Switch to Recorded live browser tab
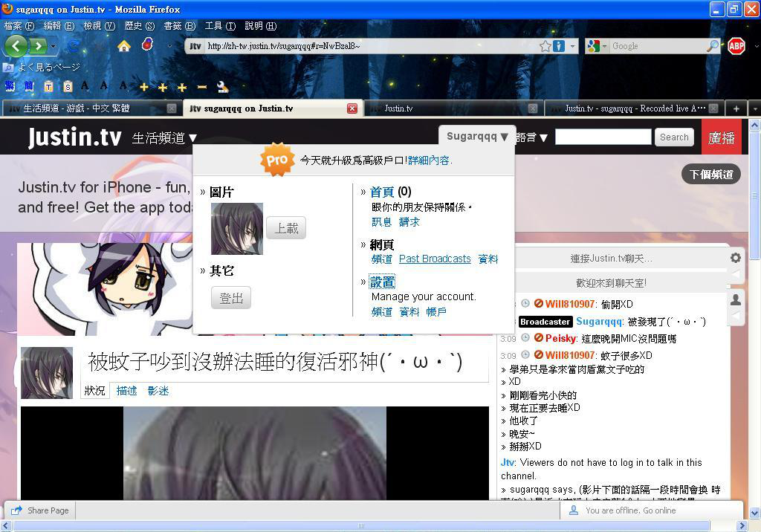Viewport: 761px width, 532px height. click(x=634, y=108)
